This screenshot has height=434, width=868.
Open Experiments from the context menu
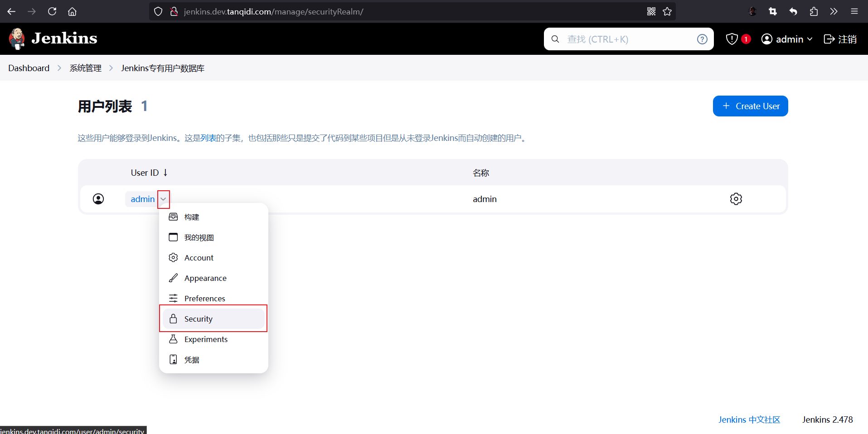click(213, 339)
